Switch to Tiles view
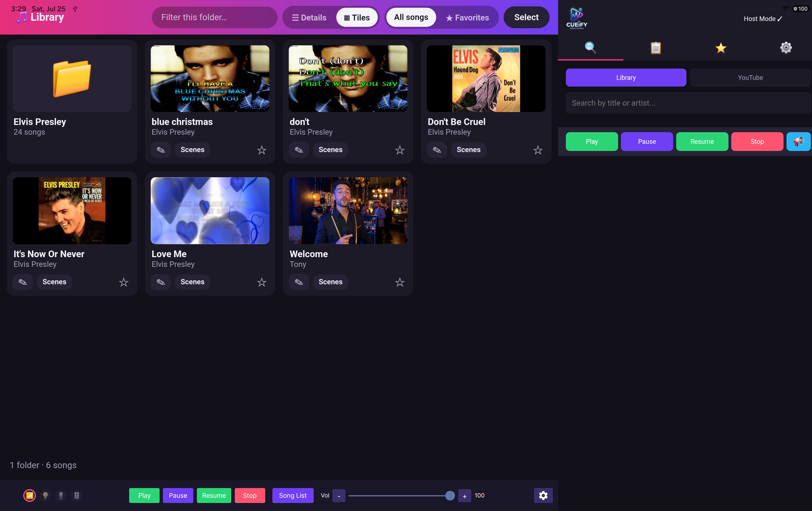This screenshot has width=812, height=511. point(357,17)
